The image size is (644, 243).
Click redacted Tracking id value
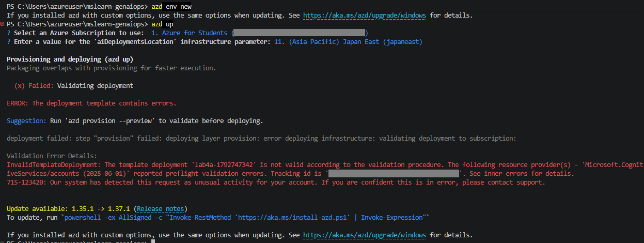tap(394, 174)
